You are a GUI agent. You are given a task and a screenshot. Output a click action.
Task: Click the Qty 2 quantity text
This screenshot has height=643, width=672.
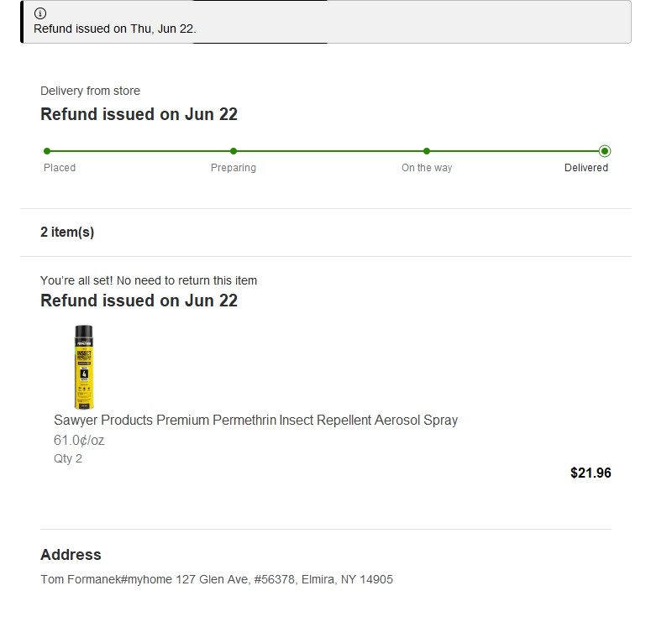point(68,458)
